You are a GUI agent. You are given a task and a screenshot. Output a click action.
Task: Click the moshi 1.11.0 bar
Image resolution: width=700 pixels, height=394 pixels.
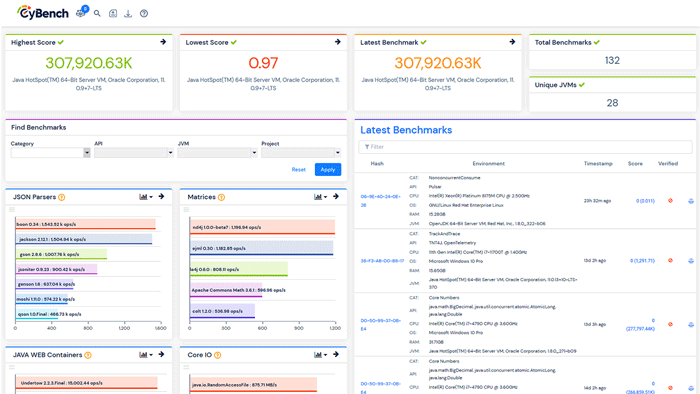point(42,299)
